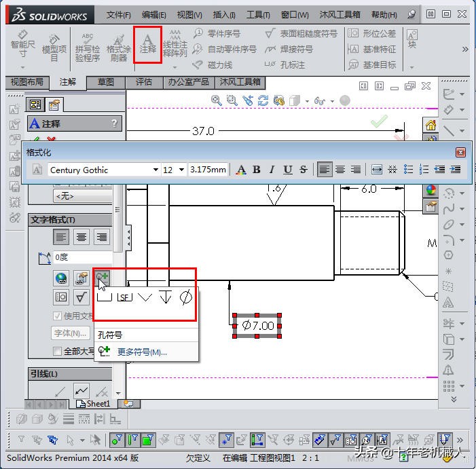
Task: Select Hole Callout (孔标注)
Action: click(285, 64)
